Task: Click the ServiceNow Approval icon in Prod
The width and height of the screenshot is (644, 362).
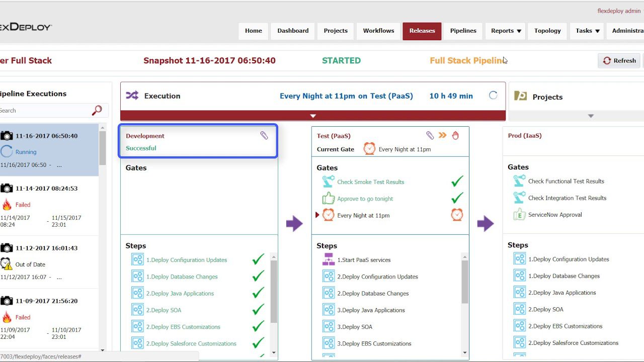Action: pos(519,214)
